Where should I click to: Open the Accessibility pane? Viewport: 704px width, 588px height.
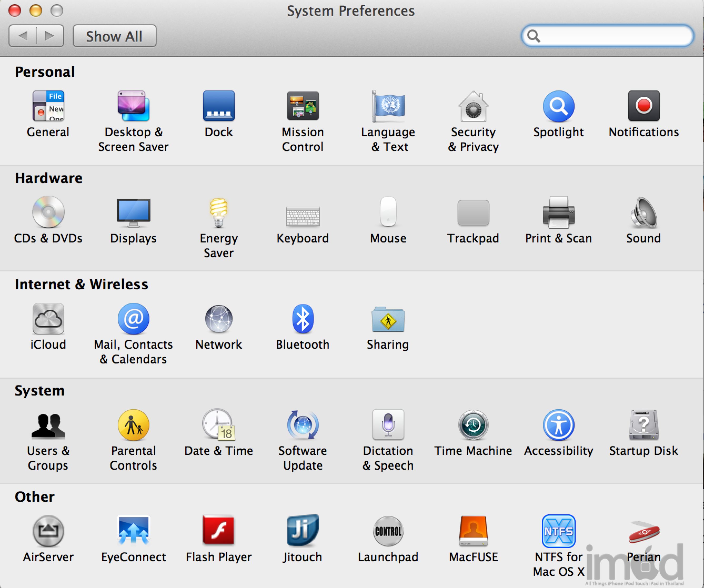click(x=558, y=425)
